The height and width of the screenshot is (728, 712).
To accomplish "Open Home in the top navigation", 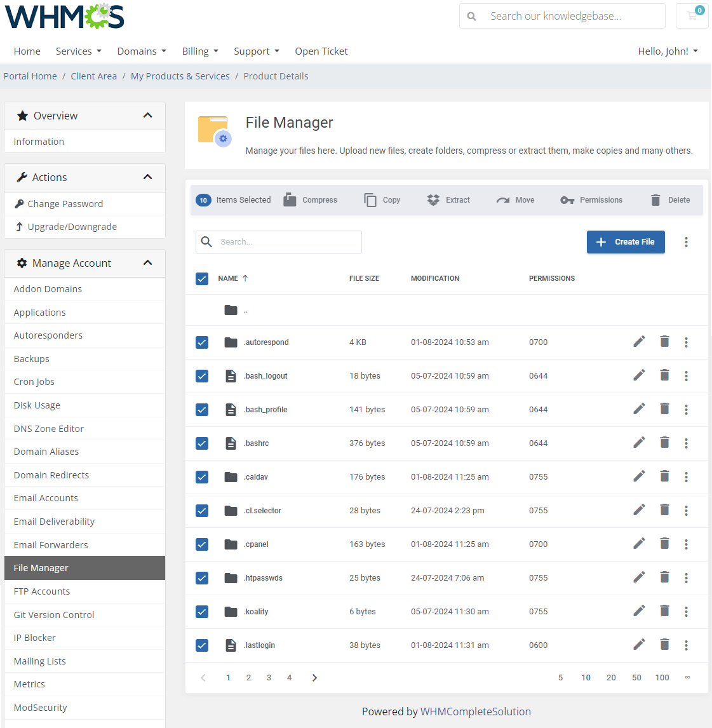I will click(x=27, y=51).
